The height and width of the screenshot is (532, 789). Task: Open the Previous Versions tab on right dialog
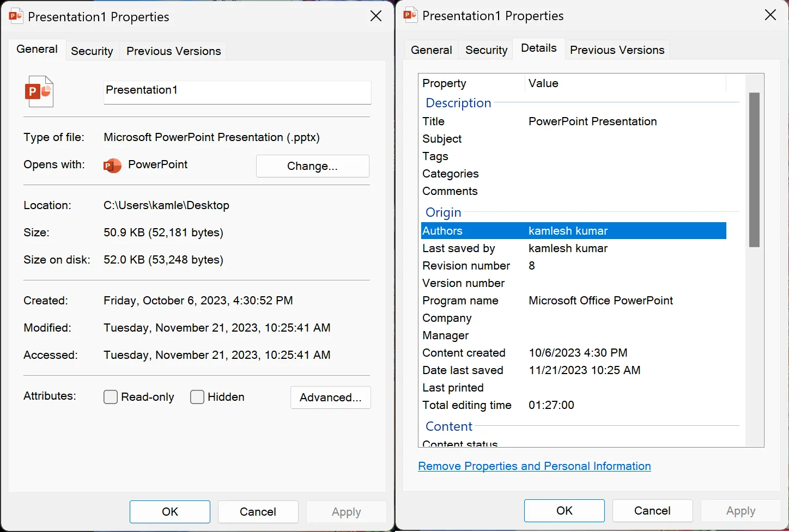click(617, 50)
